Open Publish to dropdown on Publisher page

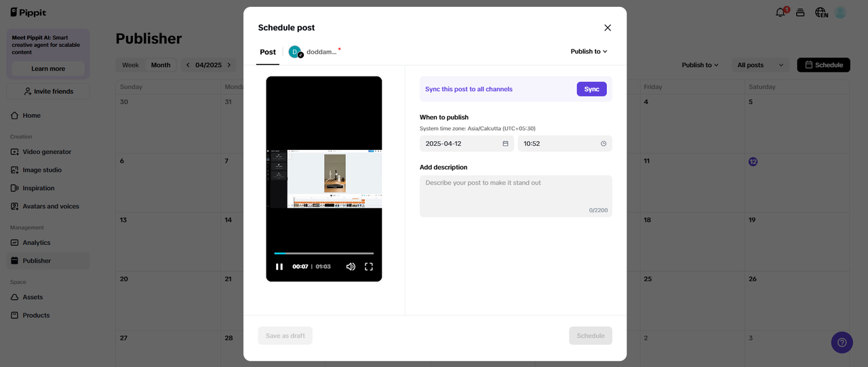point(700,65)
